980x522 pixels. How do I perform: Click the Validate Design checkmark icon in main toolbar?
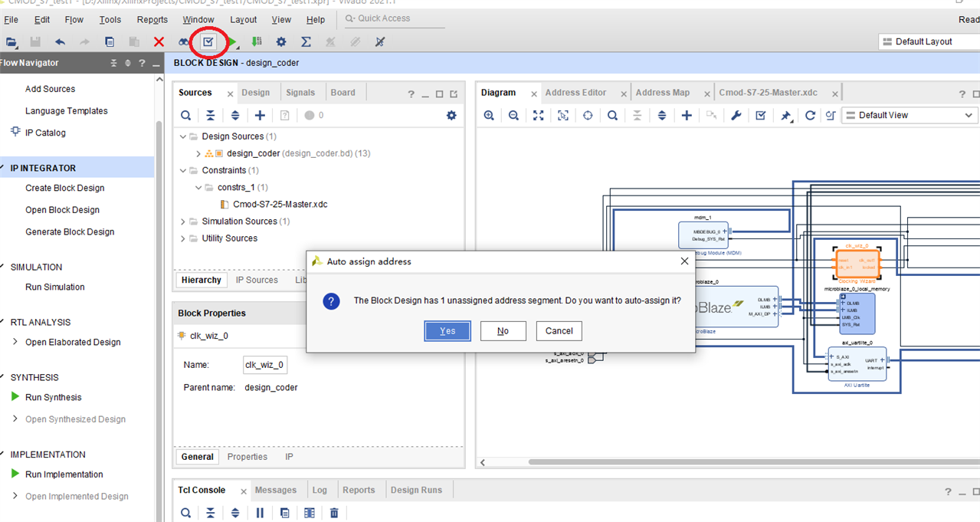point(208,41)
